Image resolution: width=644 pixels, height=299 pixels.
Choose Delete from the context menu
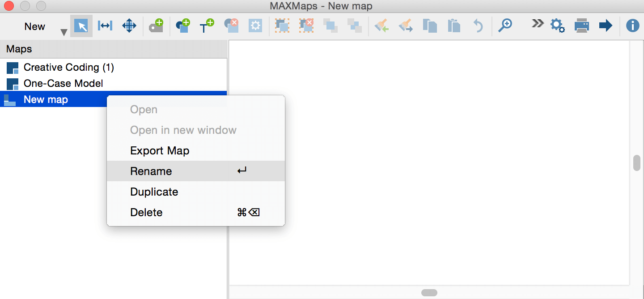coord(196,212)
